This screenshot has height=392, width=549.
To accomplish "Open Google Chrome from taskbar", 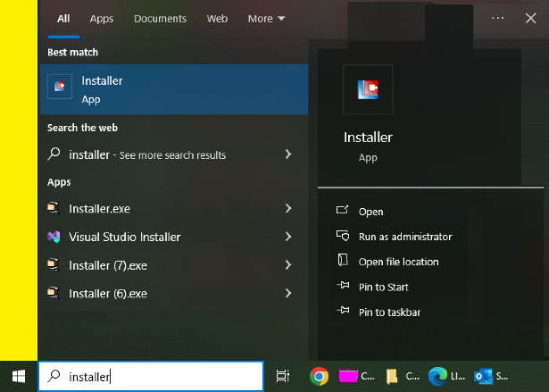I will [x=319, y=376].
